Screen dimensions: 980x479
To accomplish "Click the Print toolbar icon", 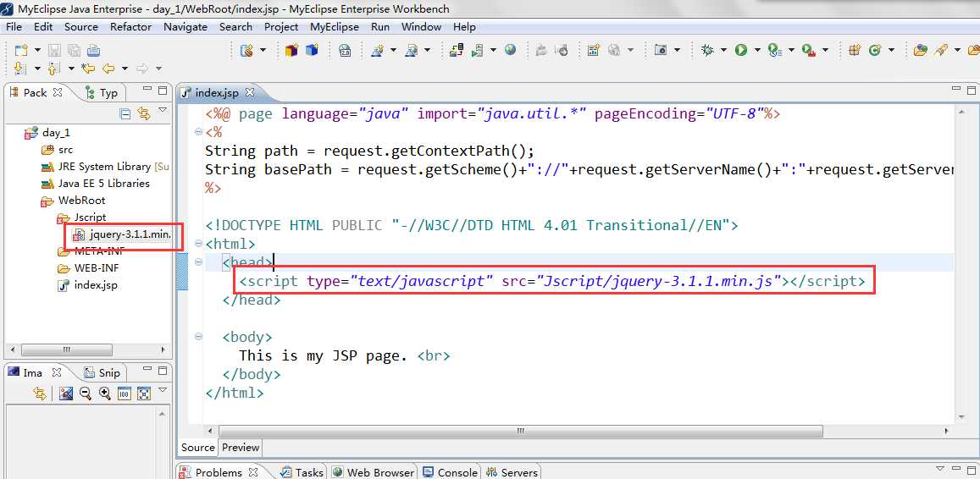I will click(x=93, y=51).
